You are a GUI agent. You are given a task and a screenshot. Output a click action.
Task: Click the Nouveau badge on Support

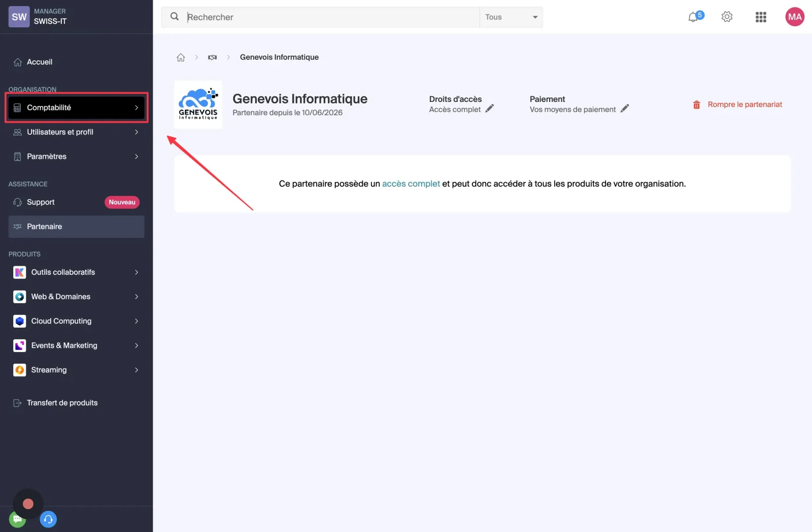coord(122,202)
